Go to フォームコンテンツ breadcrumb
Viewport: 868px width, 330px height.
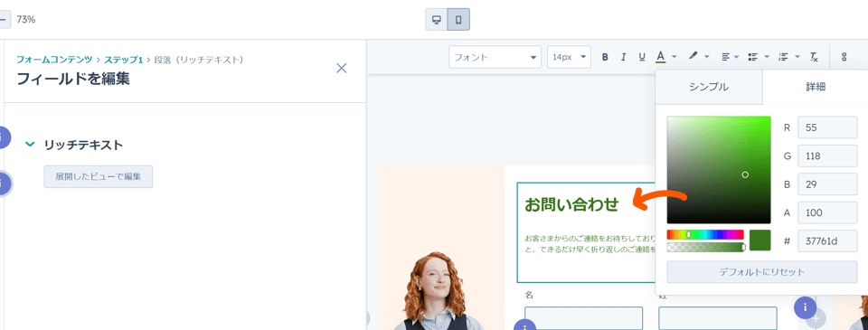[x=54, y=60]
